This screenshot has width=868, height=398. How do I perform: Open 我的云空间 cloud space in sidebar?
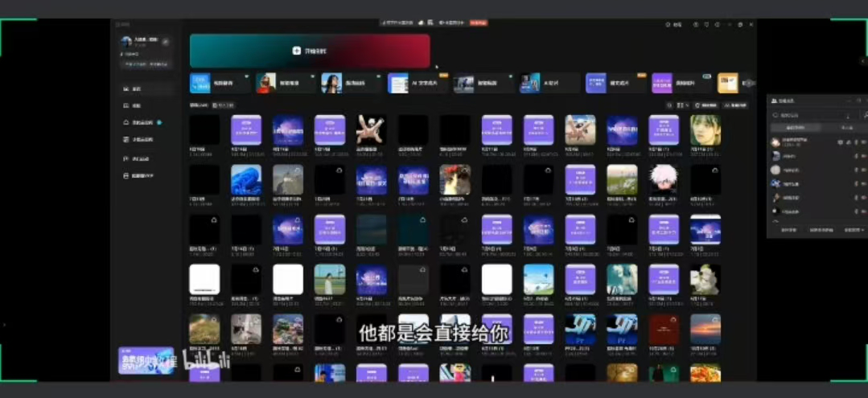126,123
